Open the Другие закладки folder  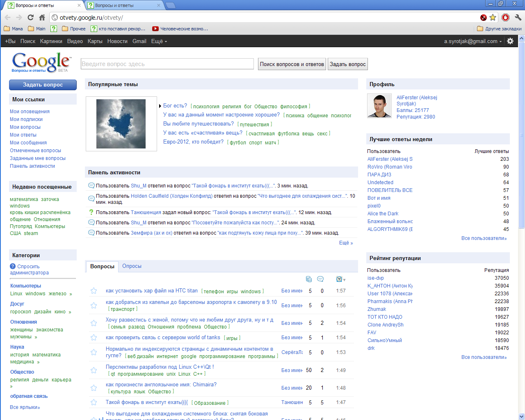pyautogui.click(x=499, y=29)
